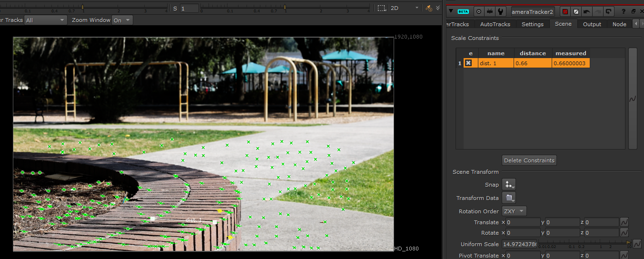This screenshot has height=259, width=644.
Task: Select the 'dist. 1' name cell
Action: pyautogui.click(x=495, y=63)
